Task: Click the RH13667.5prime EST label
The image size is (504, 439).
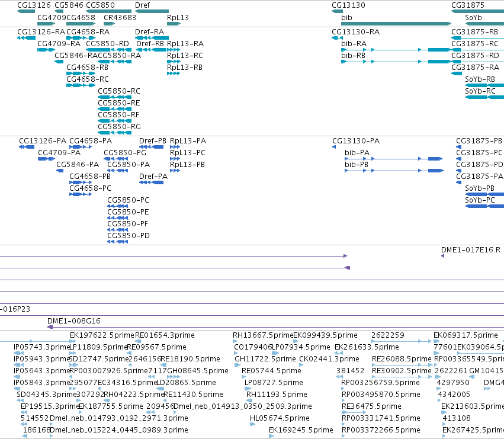Action: [x=262, y=335]
